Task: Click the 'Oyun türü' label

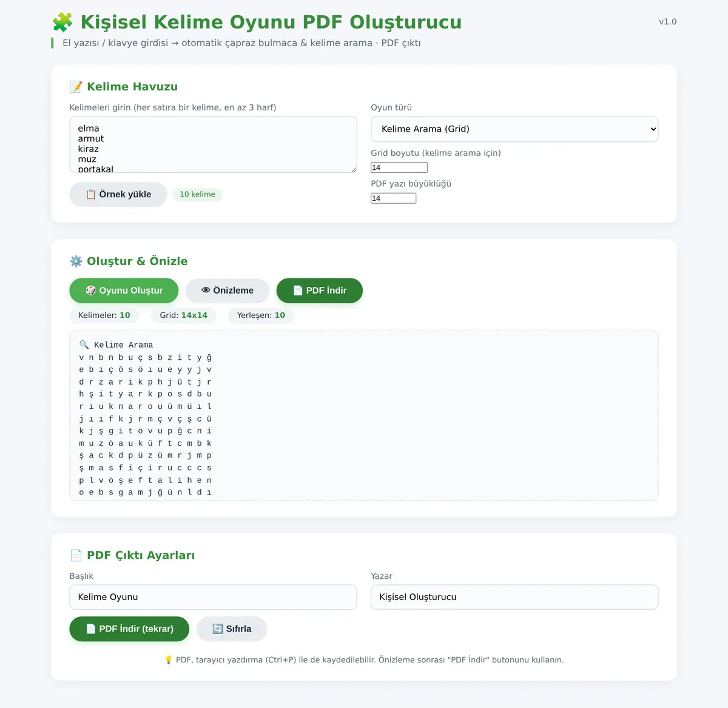Action: click(391, 108)
